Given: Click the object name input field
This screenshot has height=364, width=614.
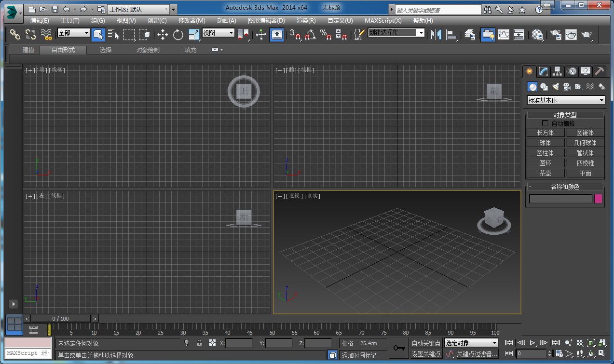Looking at the screenshot, I should pyautogui.click(x=560, y=199).
